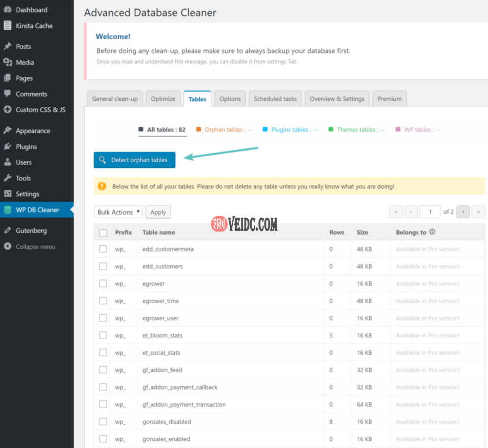Jump to last page with double arrow
The image size is (488, 448).
[478, 212]
